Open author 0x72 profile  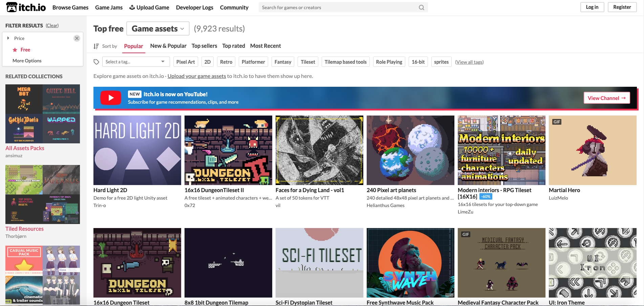(190, 205)
